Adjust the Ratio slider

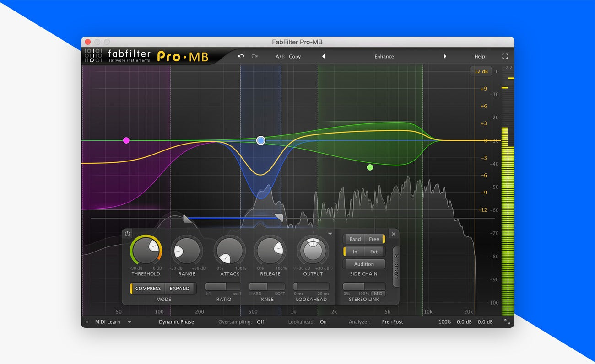[x=223, y=287]
